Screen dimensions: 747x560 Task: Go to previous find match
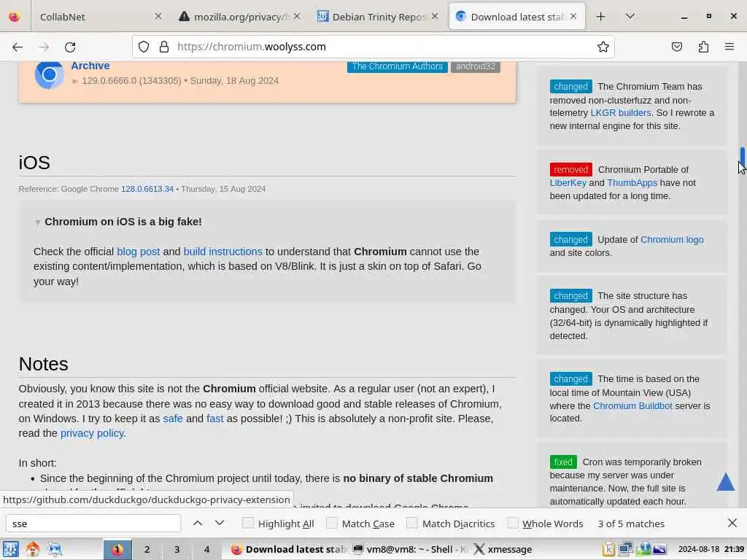[x=198, y=523]
